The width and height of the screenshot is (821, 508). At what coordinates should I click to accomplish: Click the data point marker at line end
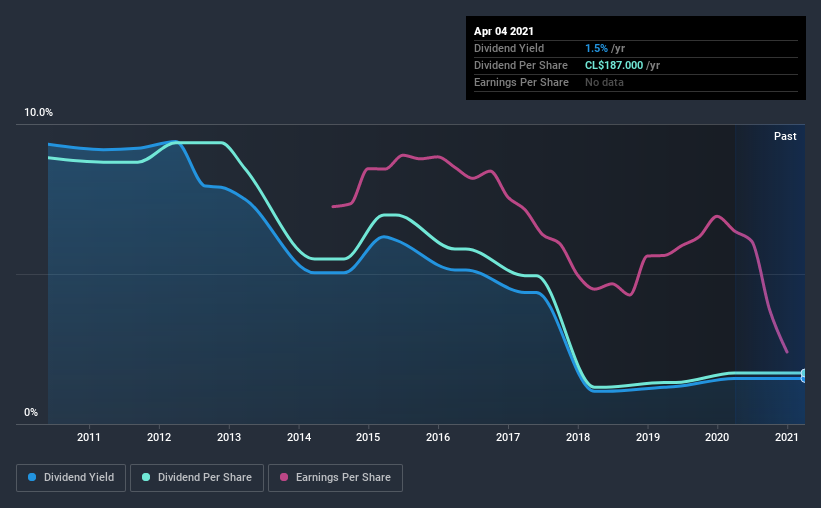tap(804, 376)
